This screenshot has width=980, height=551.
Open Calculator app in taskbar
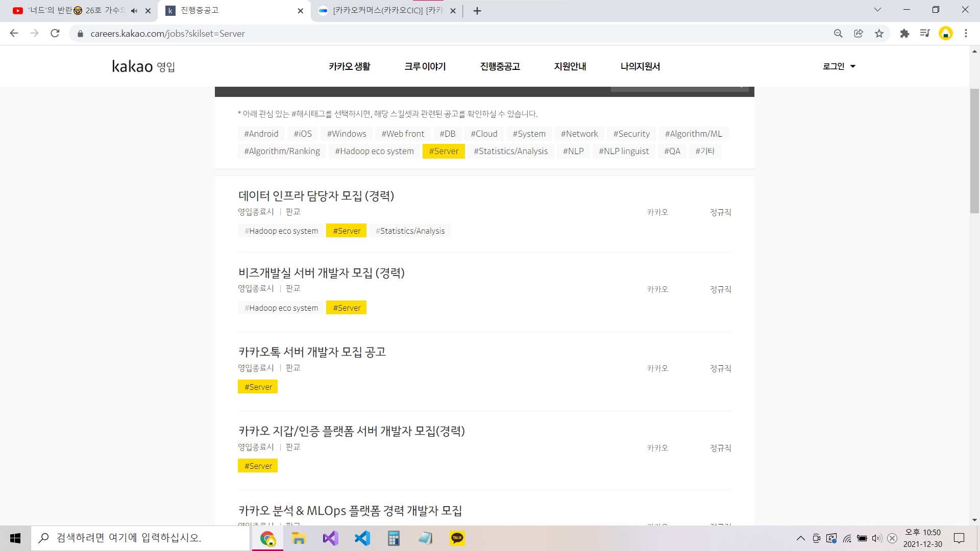coord(394,538)
